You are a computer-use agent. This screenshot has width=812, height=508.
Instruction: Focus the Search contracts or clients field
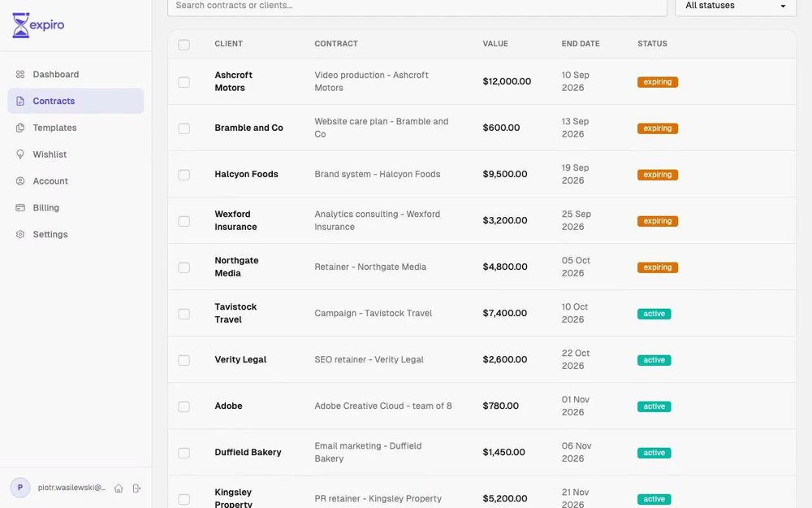tap(417, 7)
